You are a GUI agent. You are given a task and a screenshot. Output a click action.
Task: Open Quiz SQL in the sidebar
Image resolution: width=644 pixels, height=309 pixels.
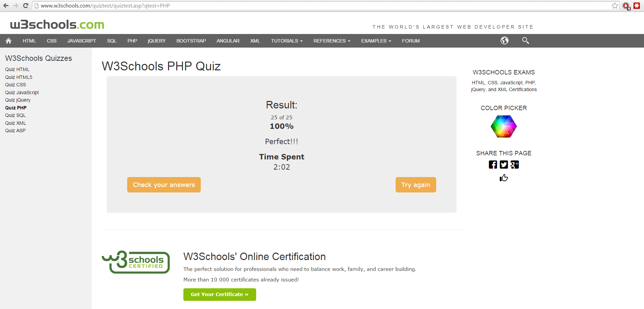pos(15,115)
